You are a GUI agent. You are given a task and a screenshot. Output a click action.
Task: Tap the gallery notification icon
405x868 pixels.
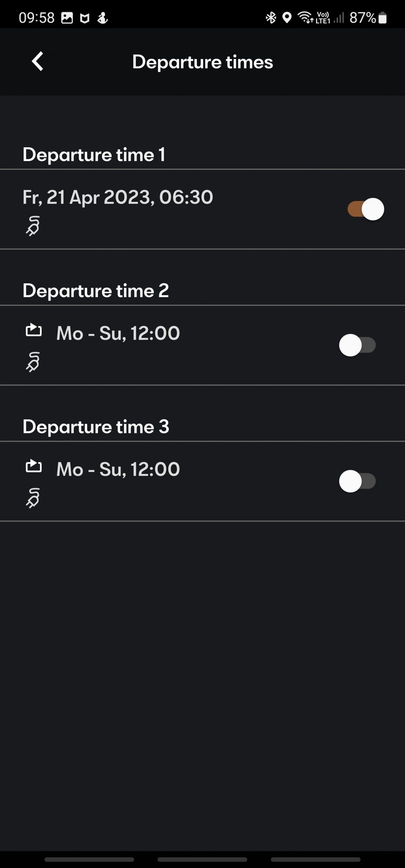(67, 18)
